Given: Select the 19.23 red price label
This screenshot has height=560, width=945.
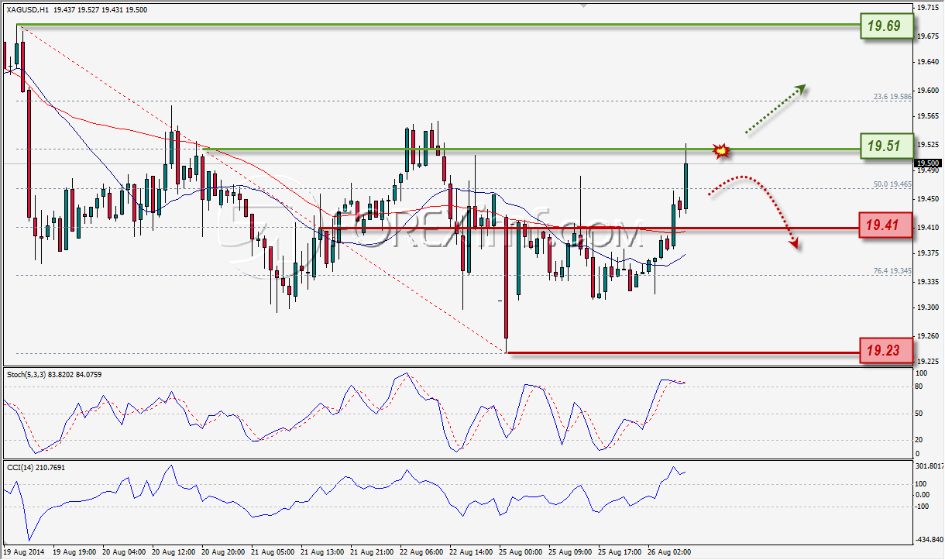Looking at the screenshot, I should 884,352.
